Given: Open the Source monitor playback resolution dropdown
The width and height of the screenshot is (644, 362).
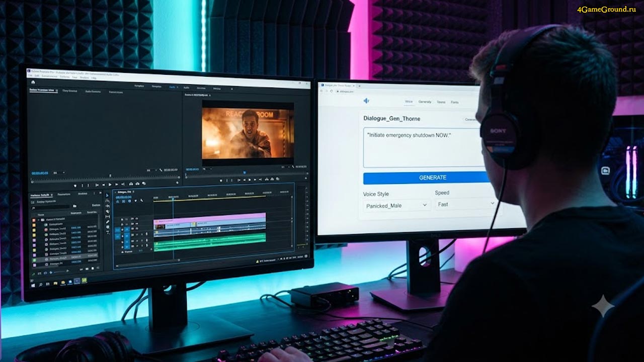Looking at the screenshot, I should 151,170.
